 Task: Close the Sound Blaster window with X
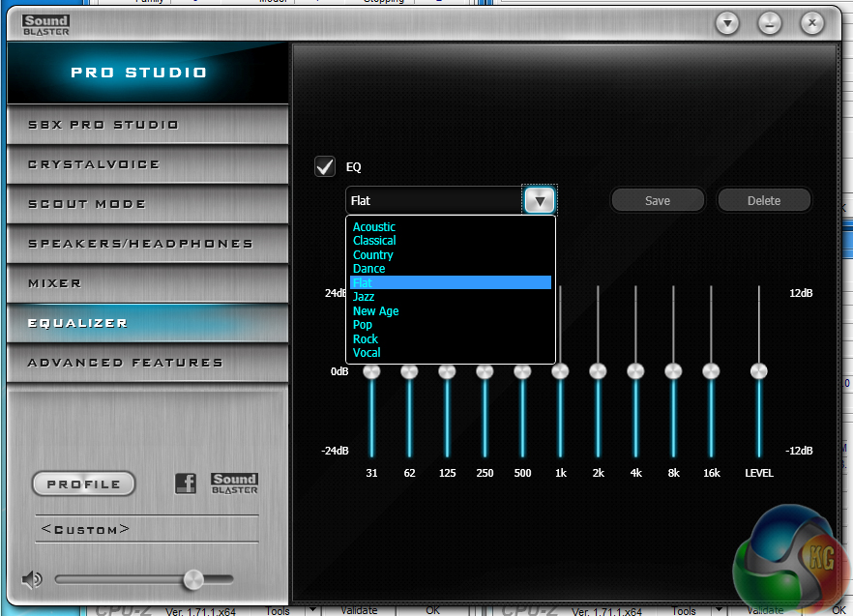click(812, 23)
